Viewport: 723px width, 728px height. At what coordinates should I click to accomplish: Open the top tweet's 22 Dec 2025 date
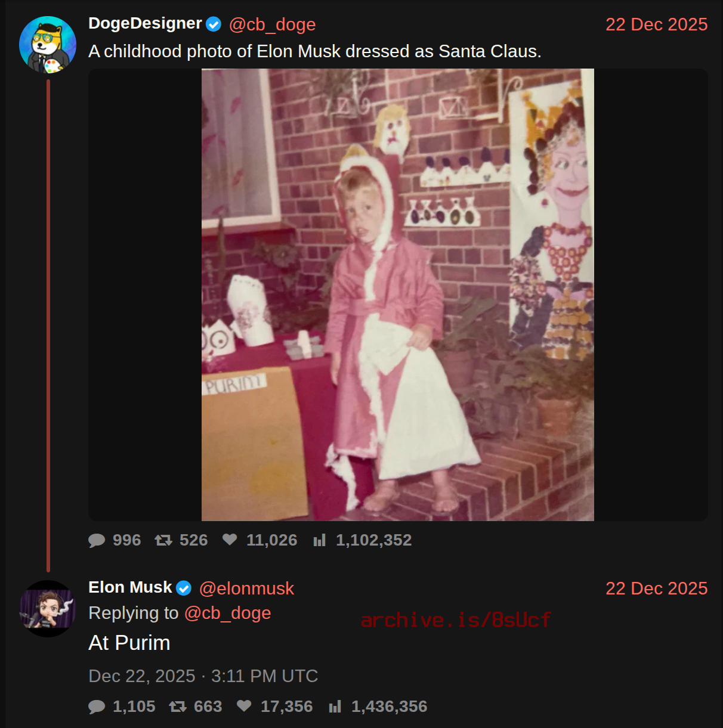(656, 24)
